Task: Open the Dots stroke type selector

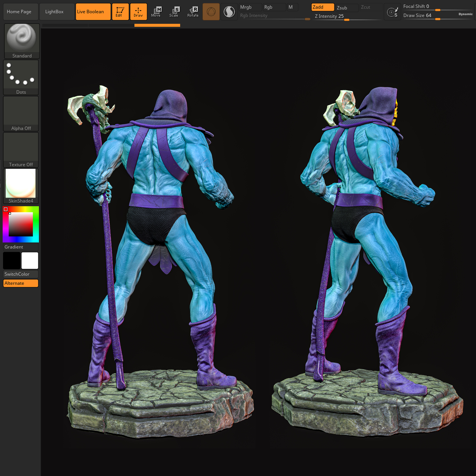Action: pyautogui.click(x=21, y=77)
